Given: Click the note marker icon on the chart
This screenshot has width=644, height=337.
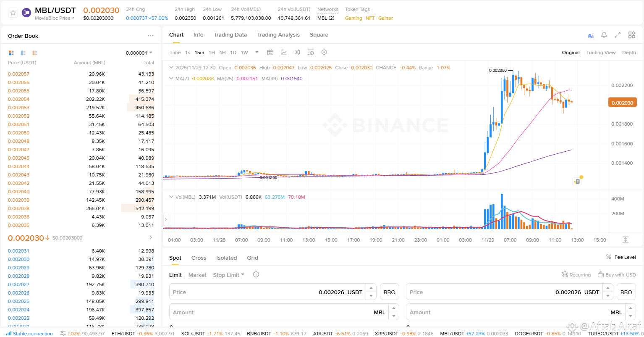Looking at the screenshot, I should (x=577, y=182).
